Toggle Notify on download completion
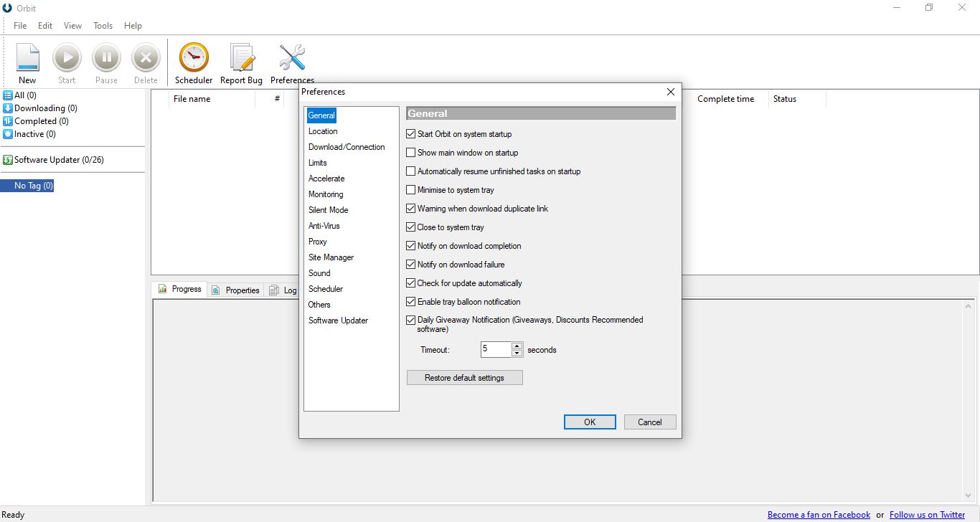Viewport: 980px width, 522px height. point(411,246)
